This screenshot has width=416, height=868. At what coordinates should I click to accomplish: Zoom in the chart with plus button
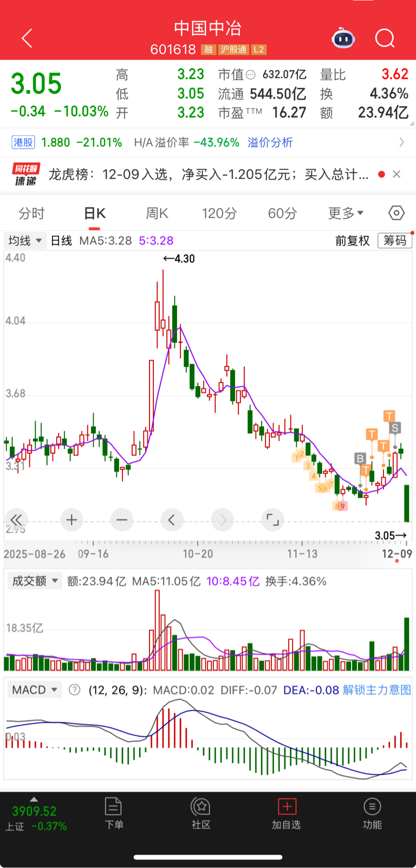pos(71,520)
